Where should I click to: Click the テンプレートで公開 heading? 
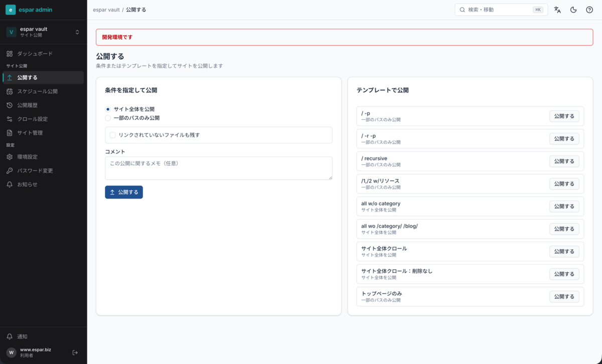pos(382,91)
